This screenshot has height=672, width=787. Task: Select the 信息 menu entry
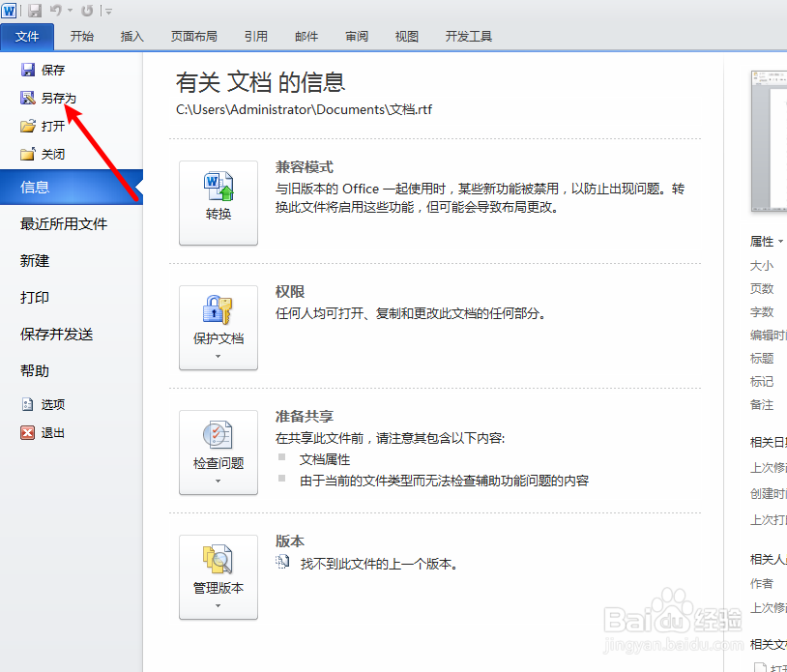point(72,188)
